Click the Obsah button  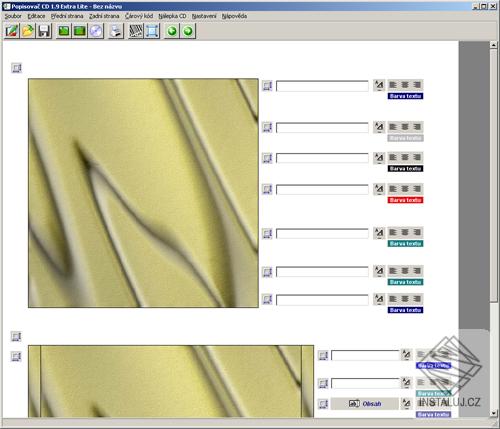click(x=365, y=404)
